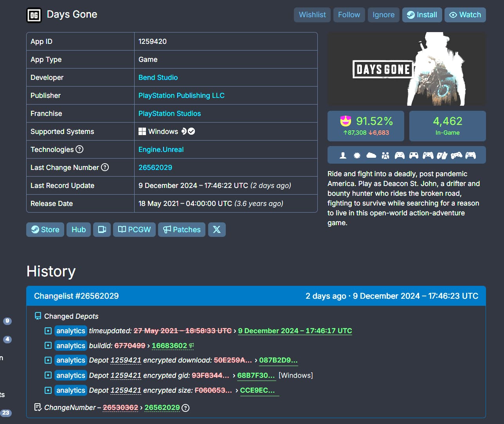504x424 pixels.
Task: Open the Patches button
Action: coord(182,229)
